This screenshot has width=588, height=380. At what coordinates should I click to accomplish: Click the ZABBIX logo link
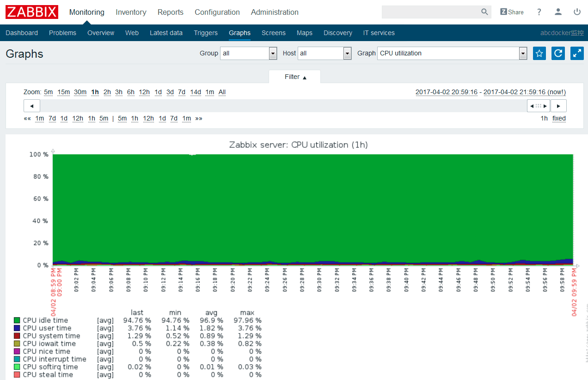32,12
